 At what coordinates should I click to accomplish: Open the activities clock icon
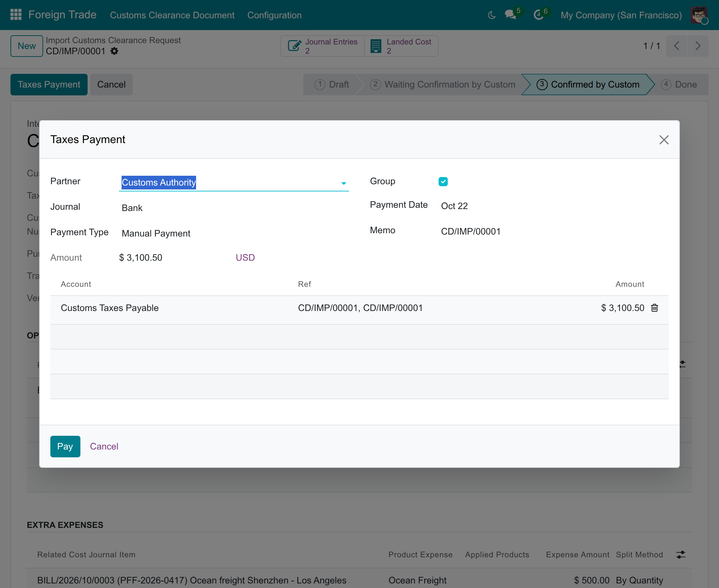[x=538, y=15]
